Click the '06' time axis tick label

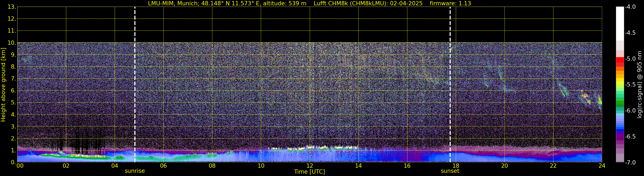(x=163, y=166)
